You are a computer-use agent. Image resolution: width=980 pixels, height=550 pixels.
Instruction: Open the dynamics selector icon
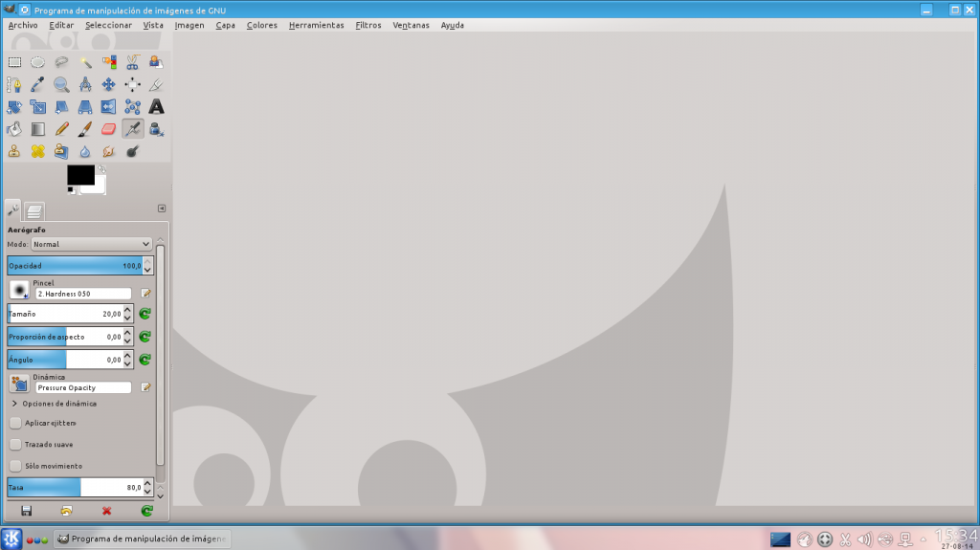[x=19, y=384]
